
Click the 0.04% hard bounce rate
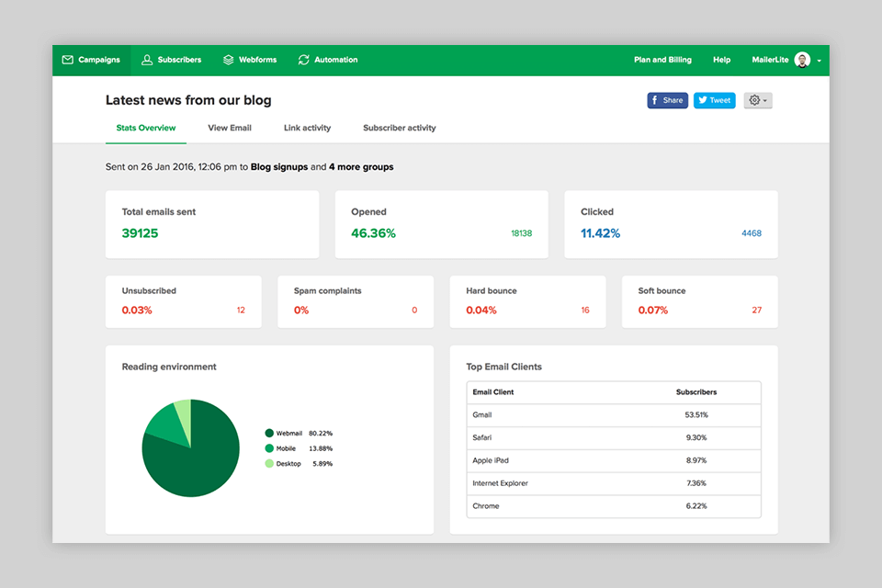pyautogui.click(x=481, y=310)
